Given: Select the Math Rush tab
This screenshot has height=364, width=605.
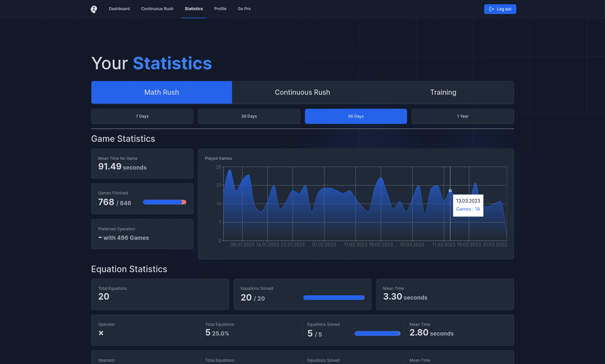Looking at the screenshot, I should pos(162,92).
